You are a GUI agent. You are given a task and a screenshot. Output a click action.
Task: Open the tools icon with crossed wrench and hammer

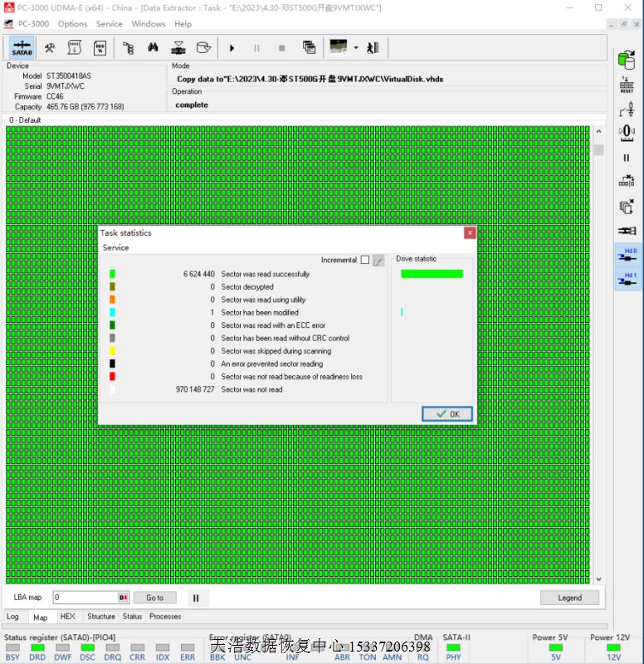tap(50, 48)
